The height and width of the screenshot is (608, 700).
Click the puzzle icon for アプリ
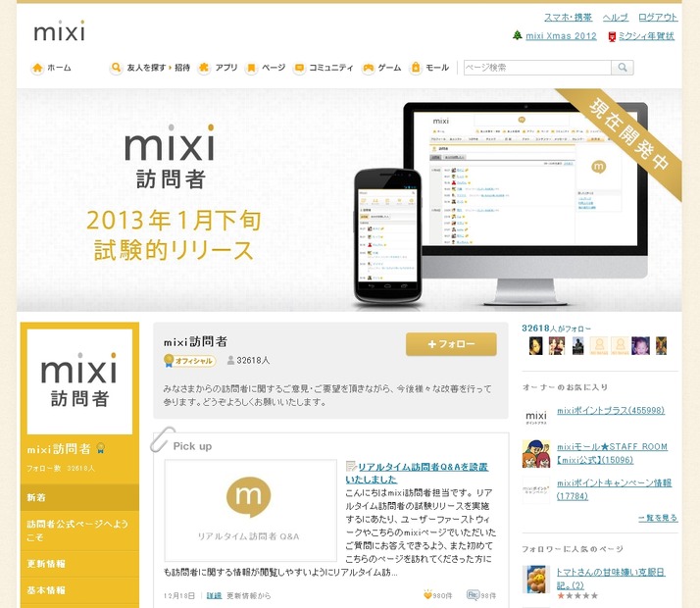coord(205,68)
